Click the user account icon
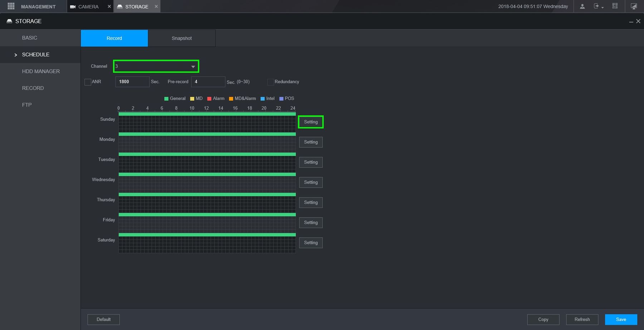 tap(582, 6)
